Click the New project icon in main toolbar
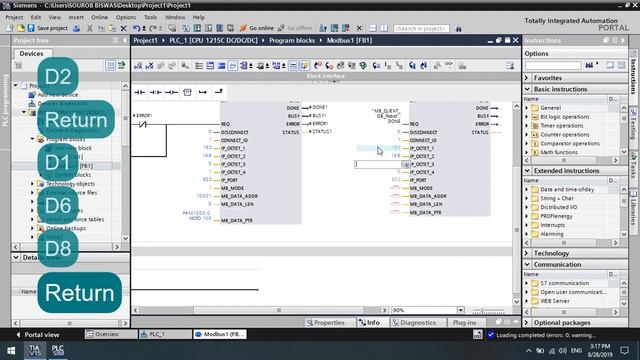 click(x=9, y=28)
